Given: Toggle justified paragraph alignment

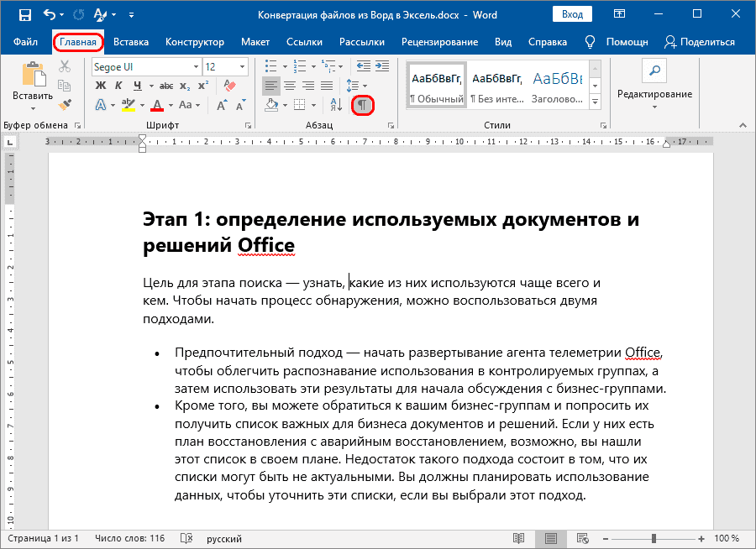Looking at the screenshot, I should [326, 86].
